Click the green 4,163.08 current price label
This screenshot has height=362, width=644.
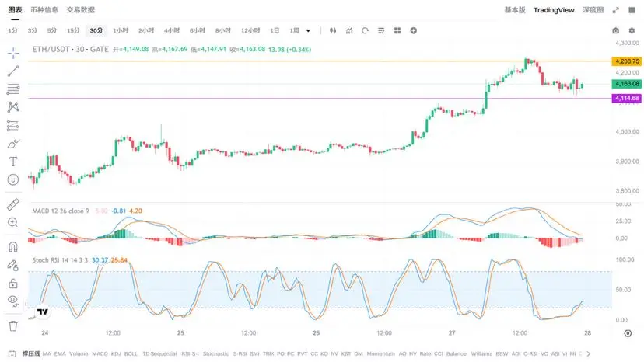626,84
